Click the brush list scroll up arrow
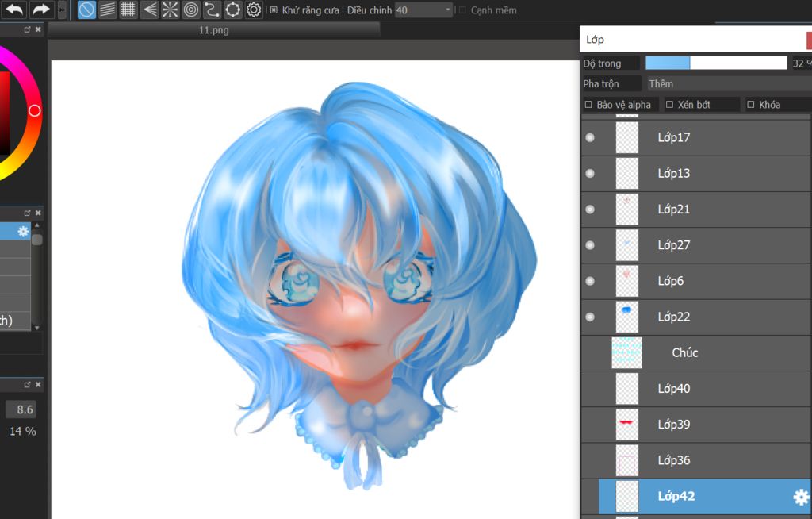Image resolution: width=812 pixels, height=519 pixels. click(x=36, y=225)
